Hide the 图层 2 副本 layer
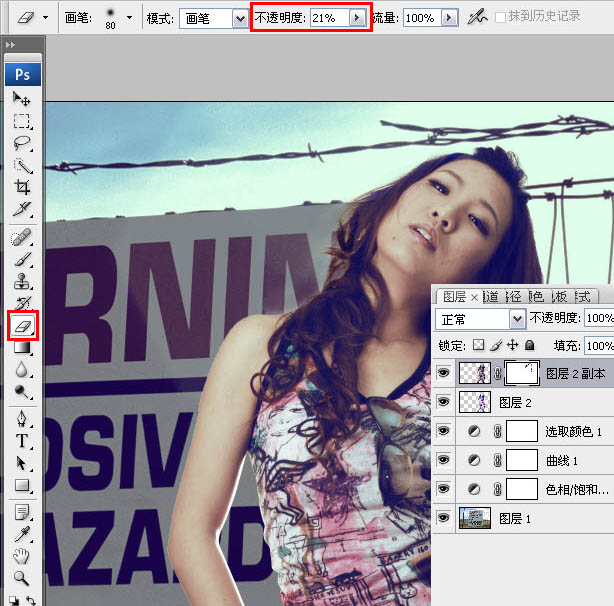The image size is (614, 606). [443, 373]
